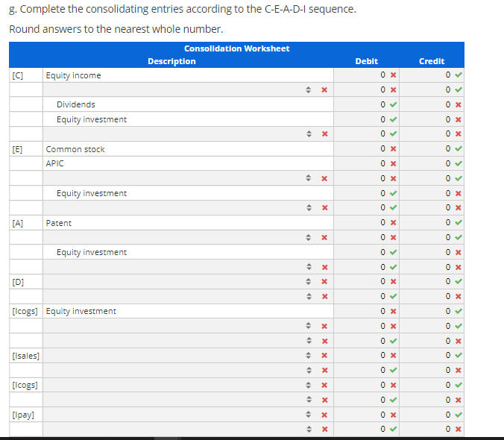The width and height of the screenshot is (504, 440).
Task: Open account dropdown below [Ipay] row
Action: pyautogui.click(x=188, y=429)
